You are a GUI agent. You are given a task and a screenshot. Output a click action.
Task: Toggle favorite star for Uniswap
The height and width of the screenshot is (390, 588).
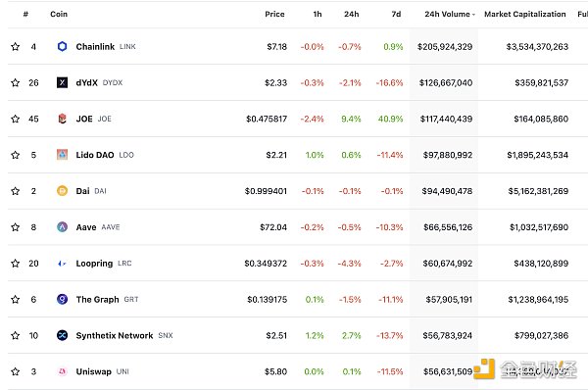point(16,371)
